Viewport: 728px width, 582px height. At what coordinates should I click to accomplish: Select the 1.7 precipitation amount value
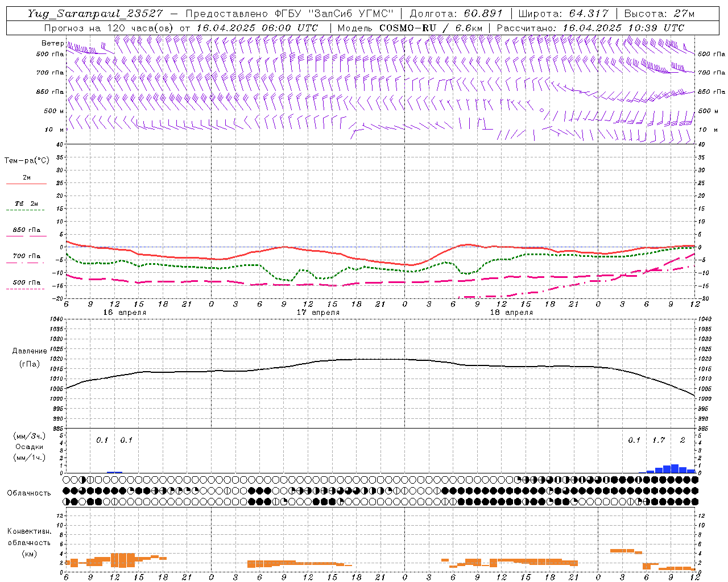659,440
